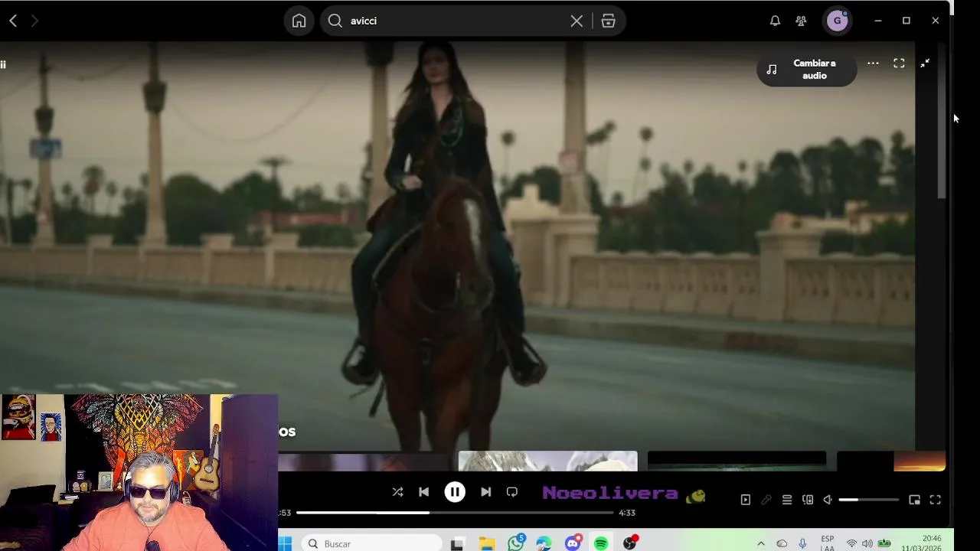Screen dimensions: 980x551
Task: Open notifications bell (What's new)
Action: (x=775, y=21)
